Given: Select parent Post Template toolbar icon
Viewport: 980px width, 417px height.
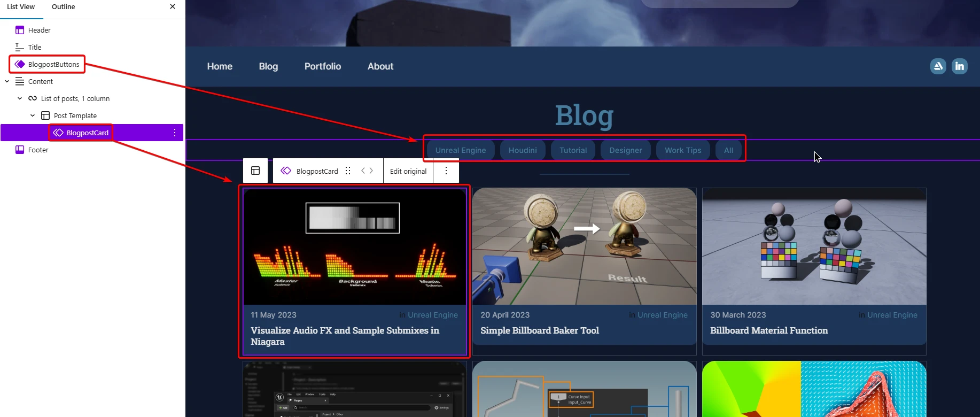Looking at the screenshot, I should coord(255,171).
